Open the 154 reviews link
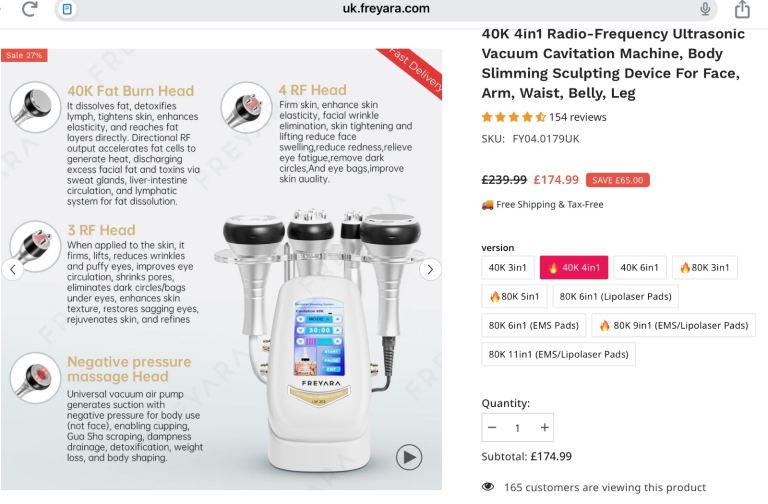 (577, 117)
